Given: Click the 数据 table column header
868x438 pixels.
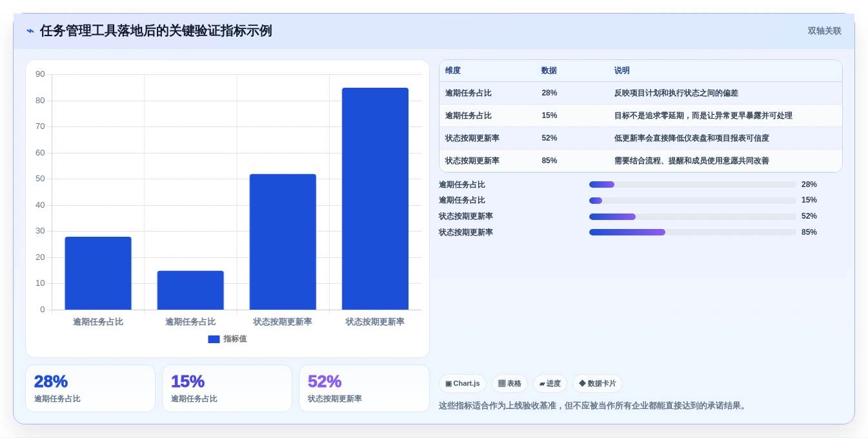Looking at the screenshot, I should point(549,70).
